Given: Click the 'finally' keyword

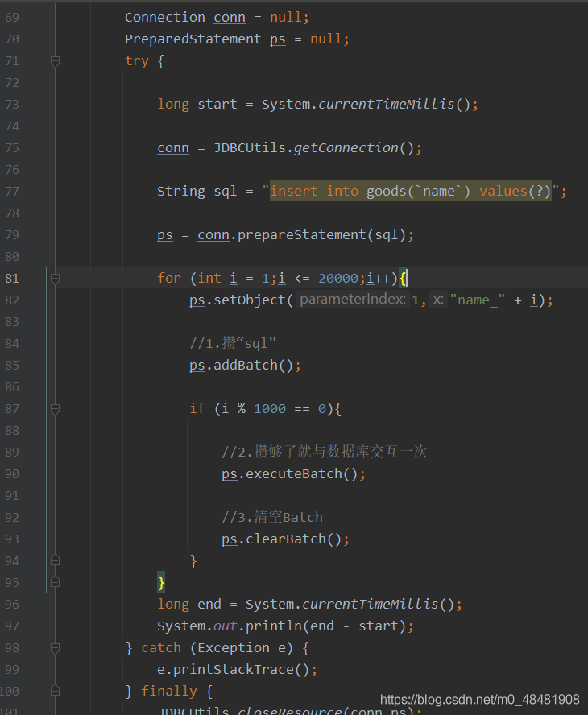Looking at the screenshot, I should click(169, 692).
